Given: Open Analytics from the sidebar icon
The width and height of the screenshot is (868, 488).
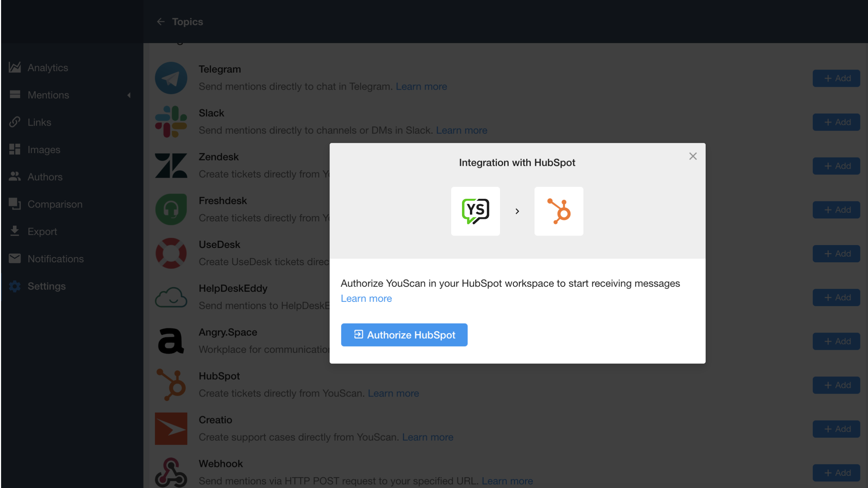Looking at the screenshot, I should click(x=15, y=67).
